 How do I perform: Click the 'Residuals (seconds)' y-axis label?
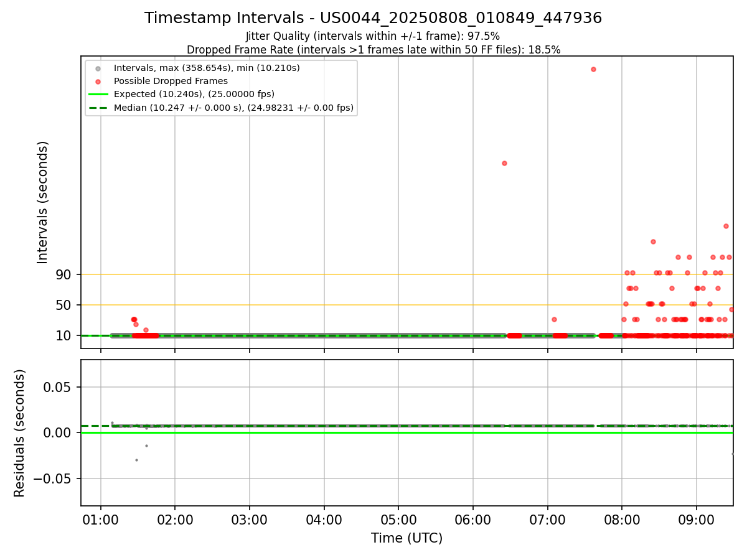tap(20, 433)
